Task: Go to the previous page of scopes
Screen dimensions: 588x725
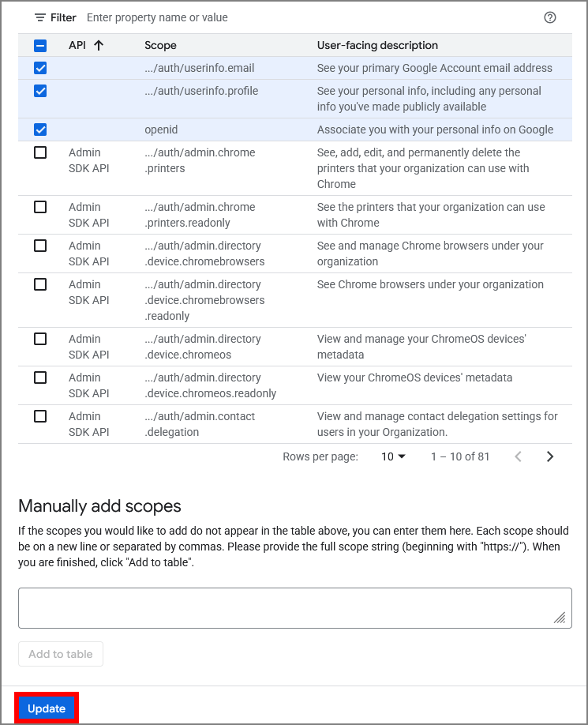Action: point(519,456)
